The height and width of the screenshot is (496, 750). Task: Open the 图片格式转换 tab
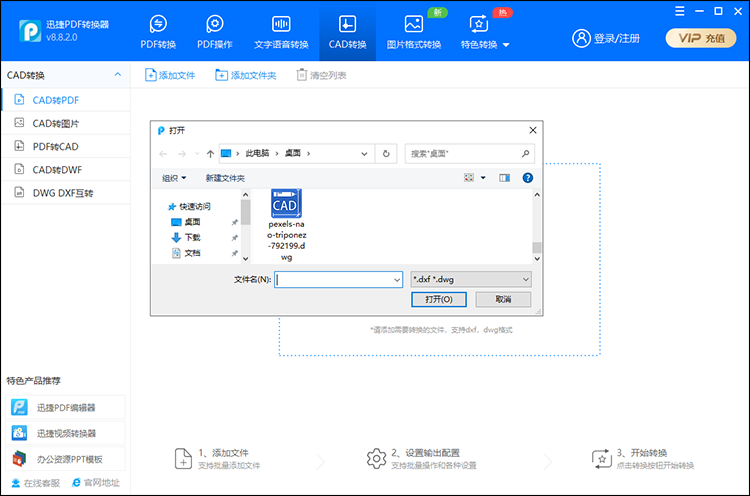pyautogui.click(x=414, y=32)
